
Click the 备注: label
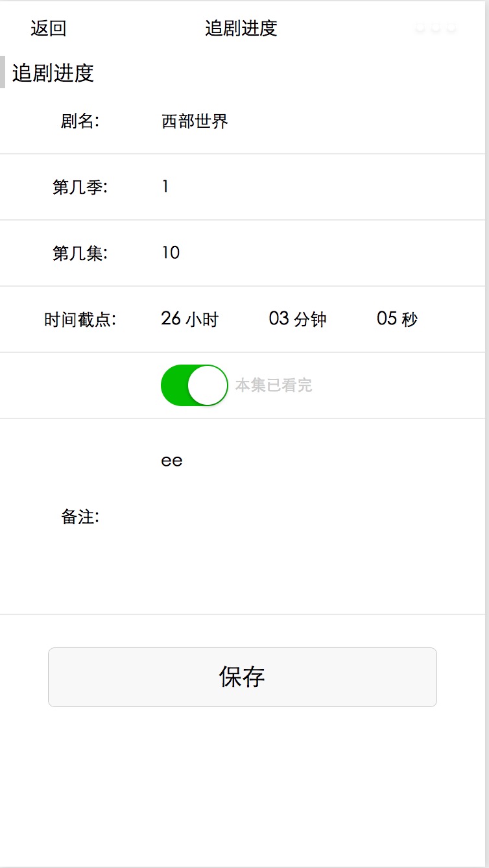pos(80,517)
